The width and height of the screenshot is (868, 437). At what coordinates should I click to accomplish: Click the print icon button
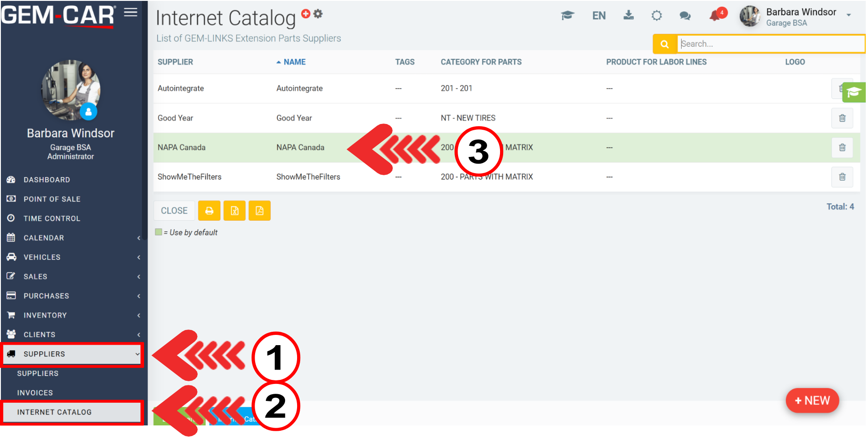coord(209,211)
